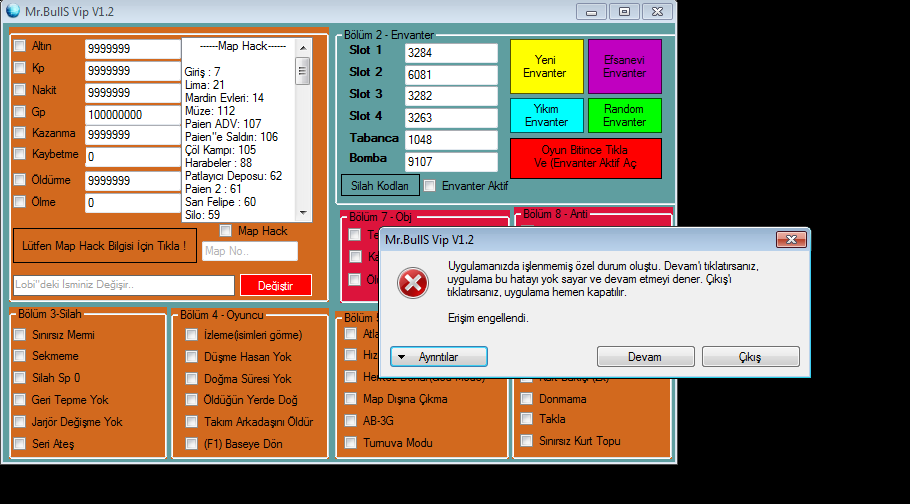The image size is (910, 504).
Task: Check Doğma Süresi Yok
Action: click(192, 379)
